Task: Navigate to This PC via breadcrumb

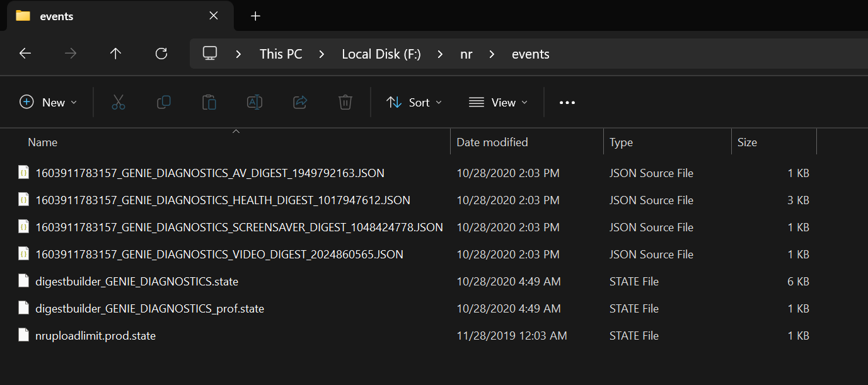Action: pos(281,54)
